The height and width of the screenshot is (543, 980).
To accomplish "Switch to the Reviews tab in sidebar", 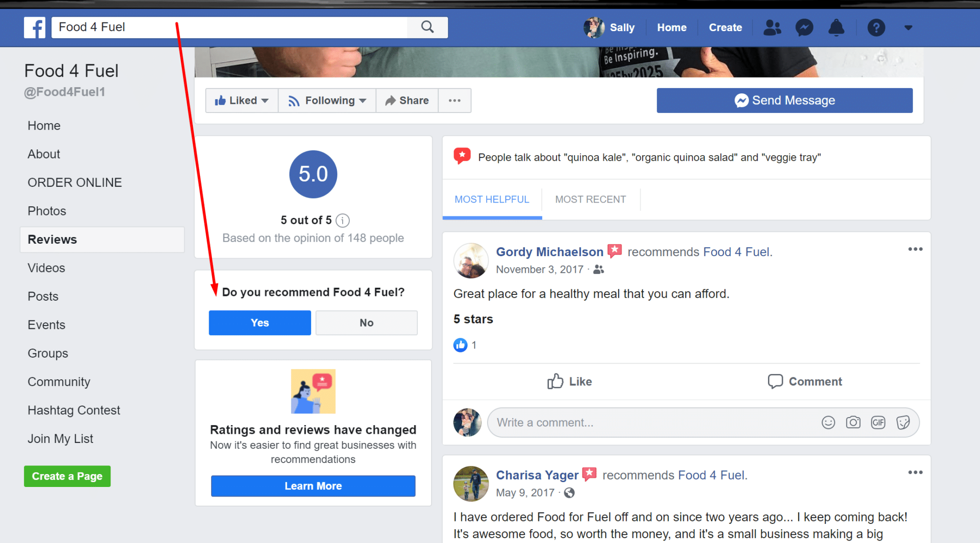I will [x=51, y=239].
